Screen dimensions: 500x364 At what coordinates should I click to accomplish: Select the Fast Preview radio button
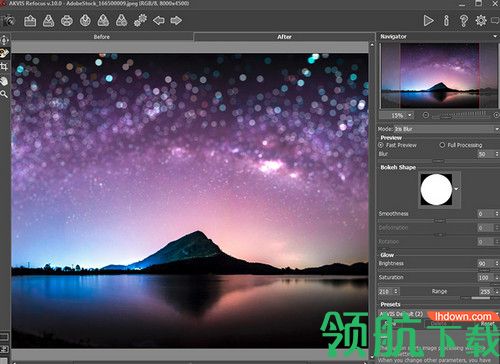[x=381, y=145]
